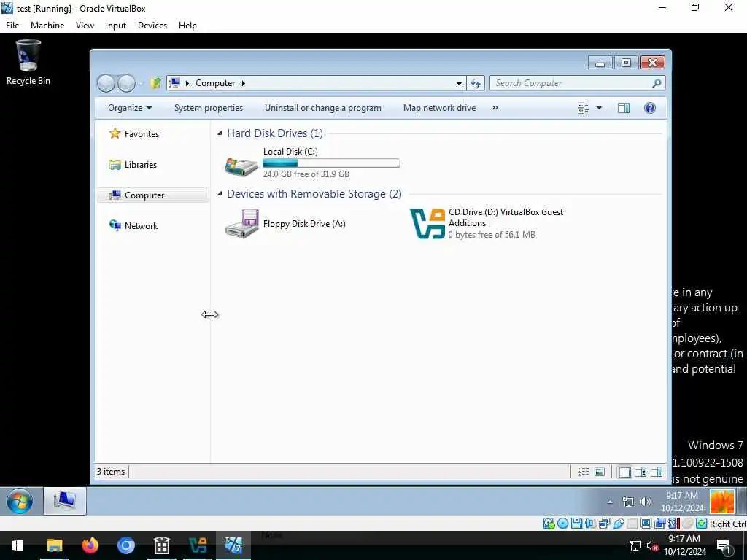The width and height of the screenshot is (747, 560).
Task: Switch to large icons view in status bar
Action: [600, 472]
